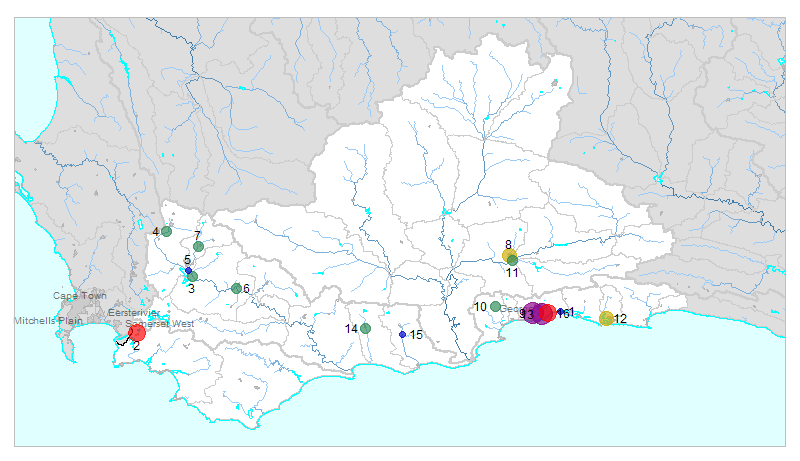Select the green marker labeled 7
800x461 pixels.
pos(198,247)
